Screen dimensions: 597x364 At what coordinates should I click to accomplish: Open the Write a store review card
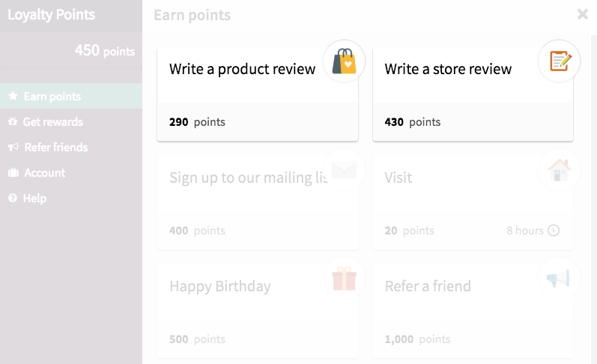[473, 94]
